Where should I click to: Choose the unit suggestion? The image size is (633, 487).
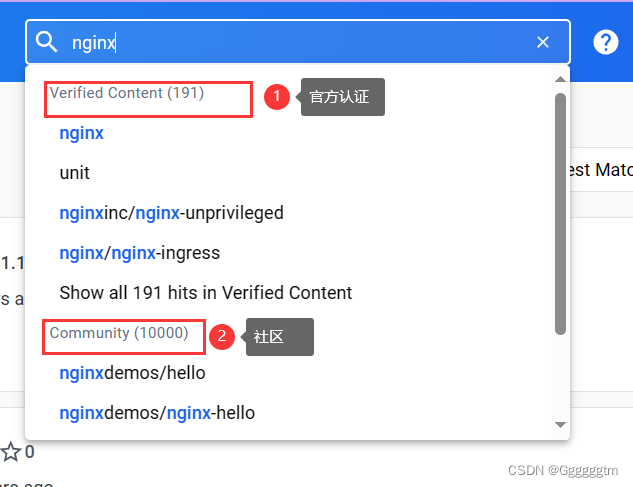coord(75,173)
